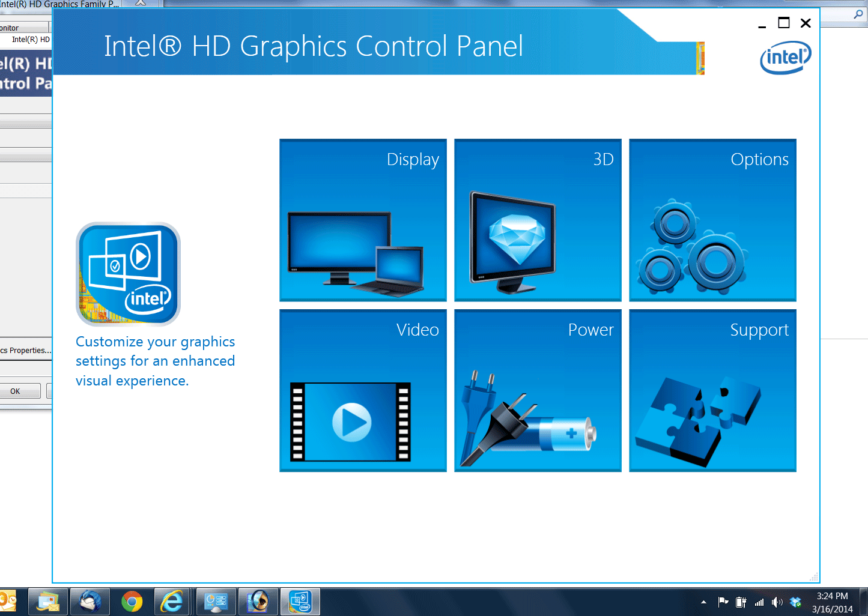
Task: Click the search magnifier in background window
Action: (x=858, y=14)
